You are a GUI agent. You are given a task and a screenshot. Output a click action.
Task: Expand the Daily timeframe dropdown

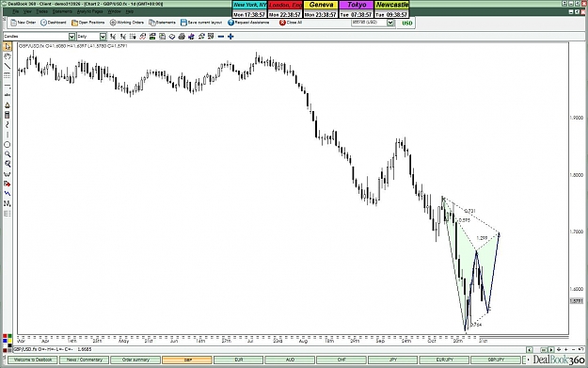point(103,37)
